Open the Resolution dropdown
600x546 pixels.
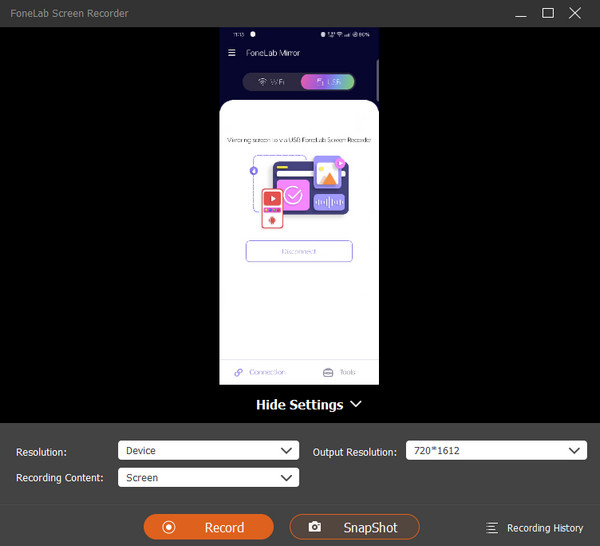tap(208, 450)
